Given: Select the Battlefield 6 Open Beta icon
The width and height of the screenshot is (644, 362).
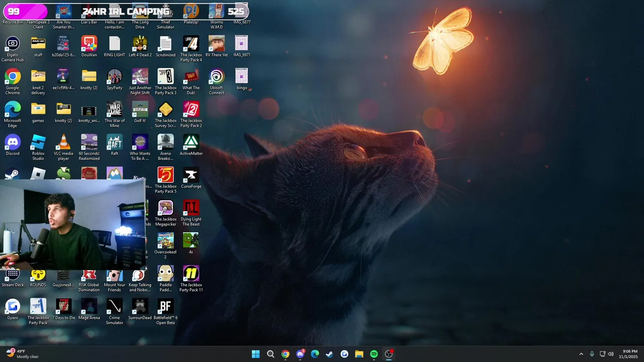Looking at the screenshot, I should (x=166, y=312).
